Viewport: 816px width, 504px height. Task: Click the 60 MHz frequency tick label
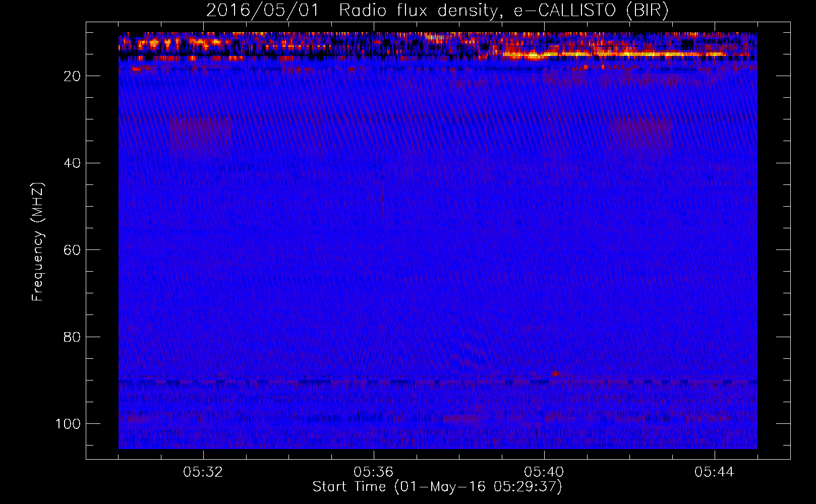point(73,250)
